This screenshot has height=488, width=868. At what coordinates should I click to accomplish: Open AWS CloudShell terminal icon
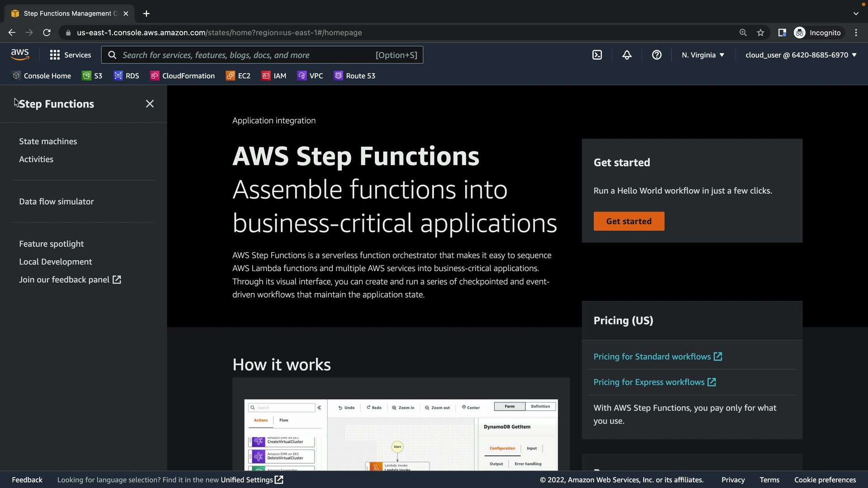pyautogui.click(x=597, y=55)
